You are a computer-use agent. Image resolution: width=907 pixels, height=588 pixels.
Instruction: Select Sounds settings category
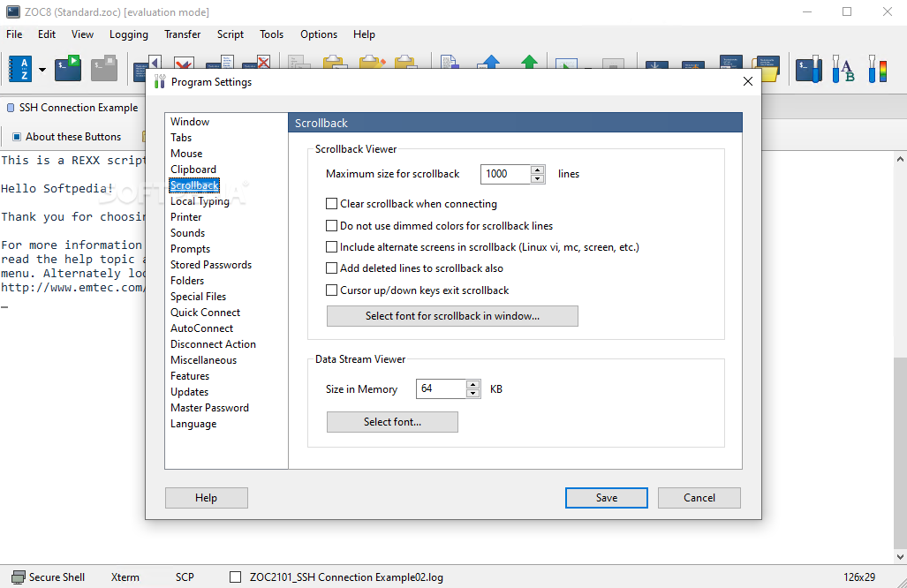pyautogui.click(x=187, y=232)
